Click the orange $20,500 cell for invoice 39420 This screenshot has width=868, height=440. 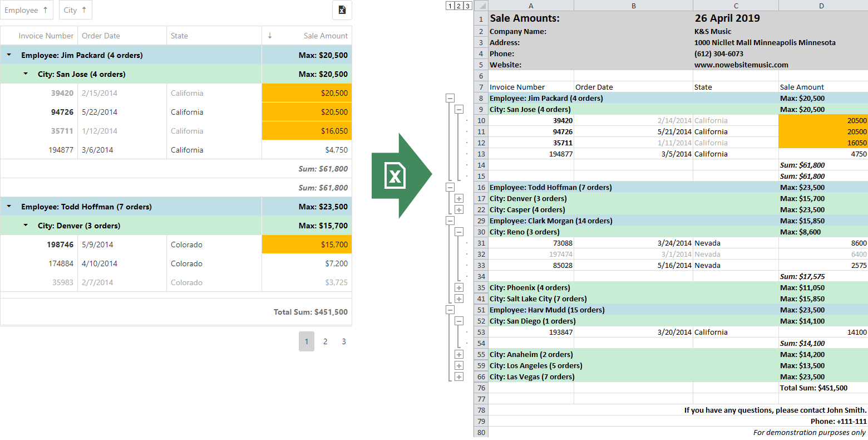click(307, 93)
